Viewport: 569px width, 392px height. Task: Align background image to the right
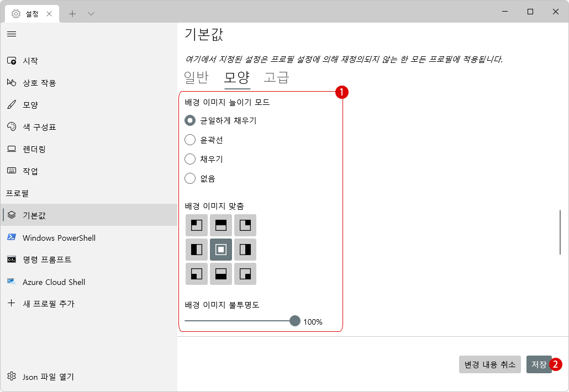click(x=245, y=250)
